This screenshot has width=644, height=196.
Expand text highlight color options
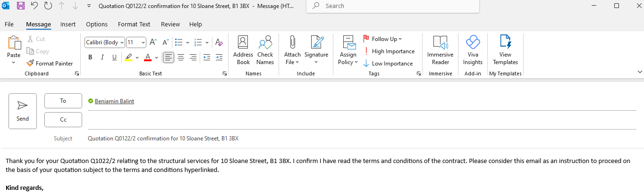pos(137,57)
